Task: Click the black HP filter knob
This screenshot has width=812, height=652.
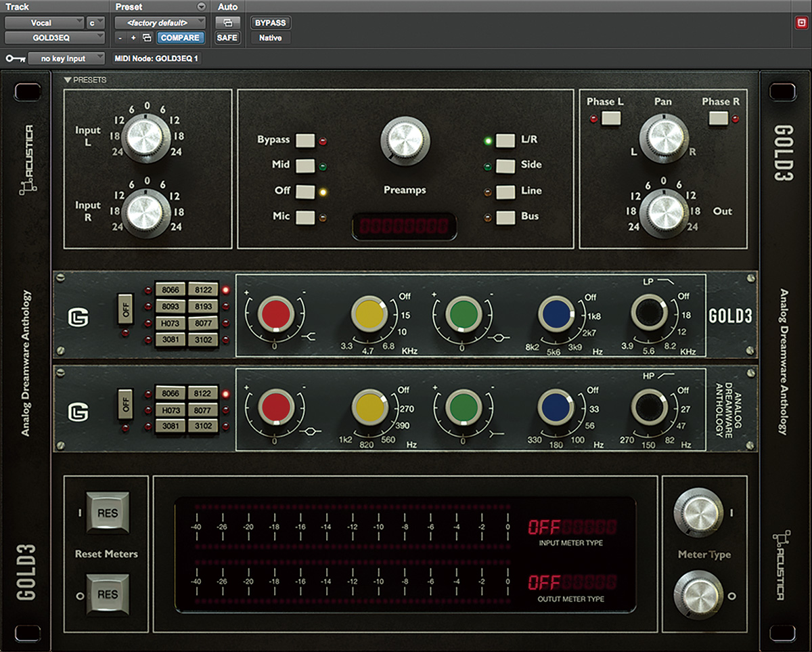Action: pyautogui.click(x=650, y=409)
